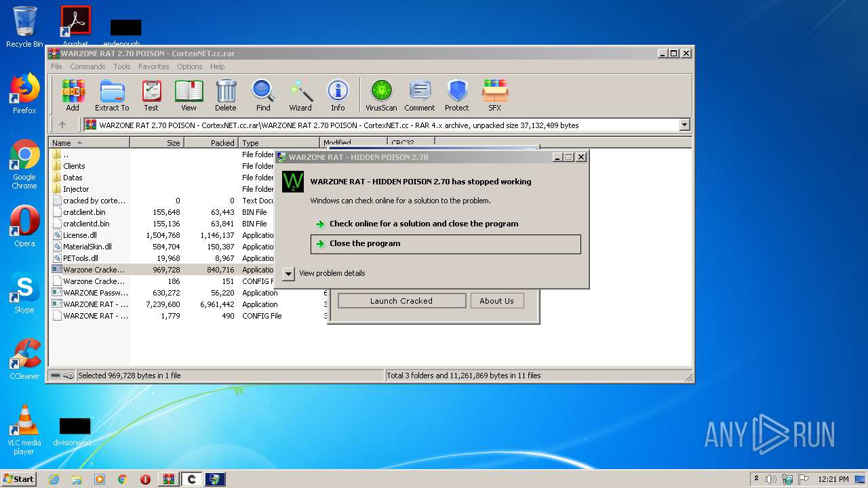Screen dimensions: 868x488
Task: Click the Add toolbar icon in WinRAR
Action: tap(73, 96)
